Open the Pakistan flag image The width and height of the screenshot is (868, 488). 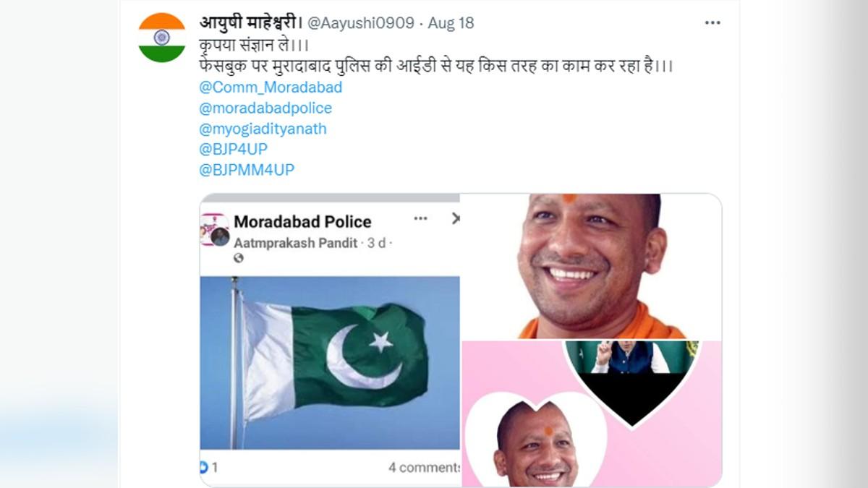(x=330, y=363)
